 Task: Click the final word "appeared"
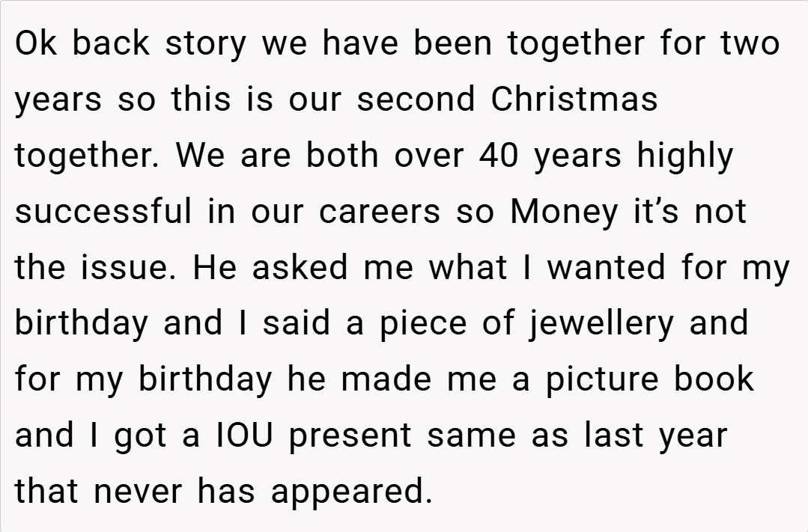352,492
